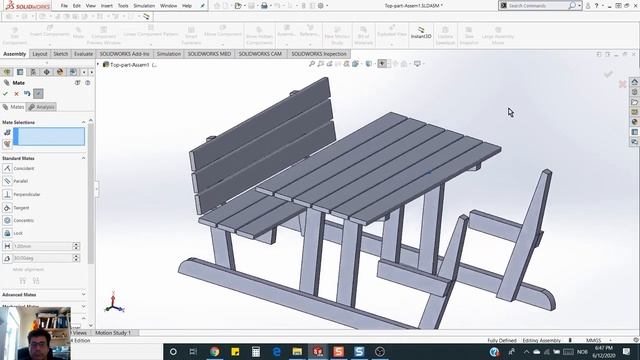Image resolution: width=640 pixels, height=360 pixels.
Task: Click the Mate selections entity box
Action: [x=49, y=136]
